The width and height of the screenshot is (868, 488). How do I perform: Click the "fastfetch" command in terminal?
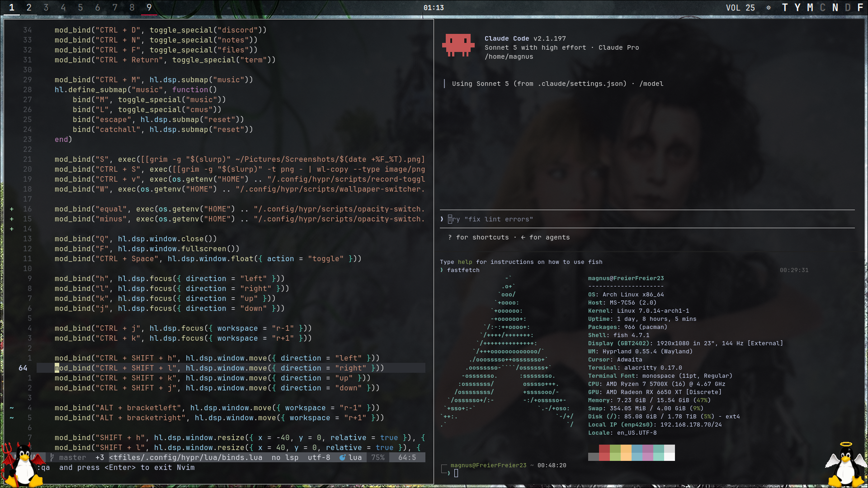(x=463, y=270)
